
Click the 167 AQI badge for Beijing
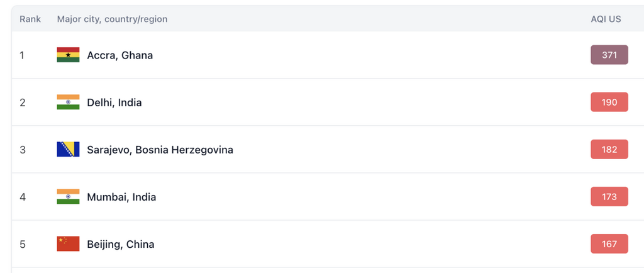click(x=609, y=244)
